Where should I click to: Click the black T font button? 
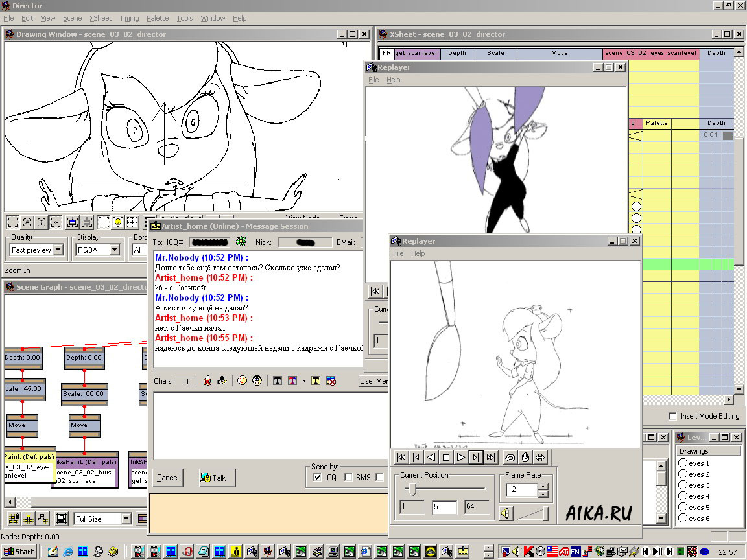pos(278,380)
